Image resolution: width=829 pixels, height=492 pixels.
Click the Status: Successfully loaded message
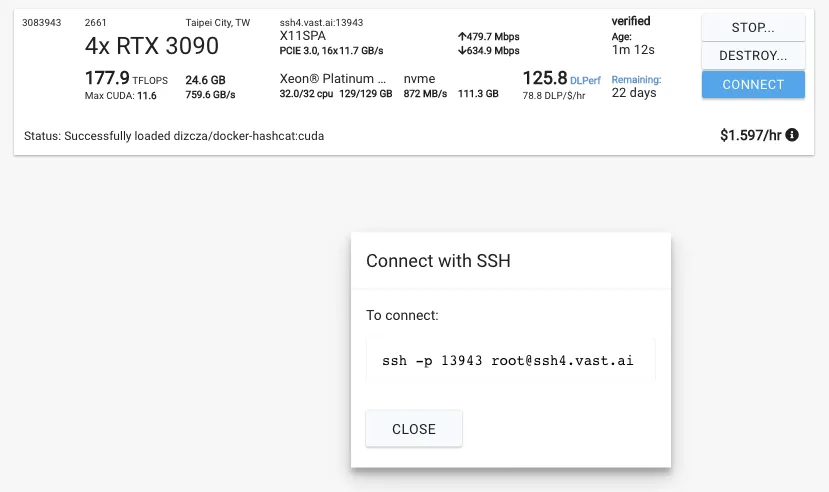[x=173, y=135]
